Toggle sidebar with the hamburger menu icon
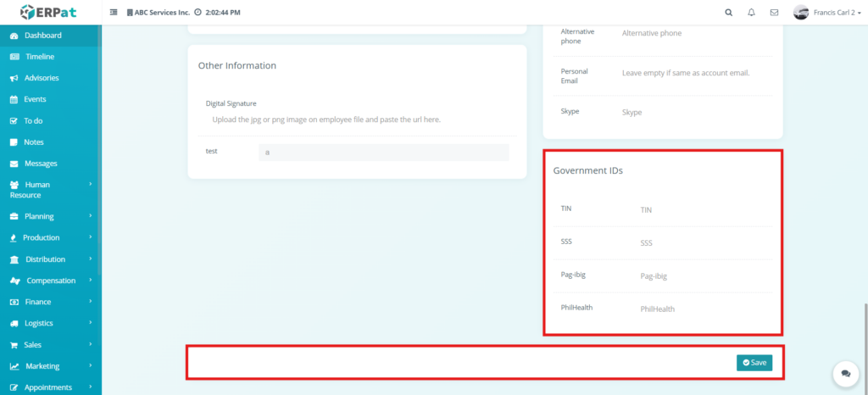 (x=114, y=13)
